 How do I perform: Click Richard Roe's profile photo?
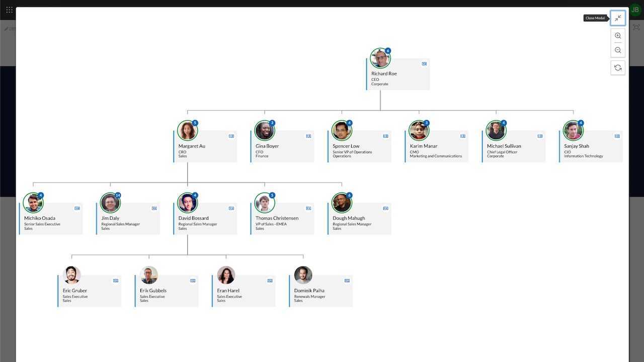(x=380, y=59)
